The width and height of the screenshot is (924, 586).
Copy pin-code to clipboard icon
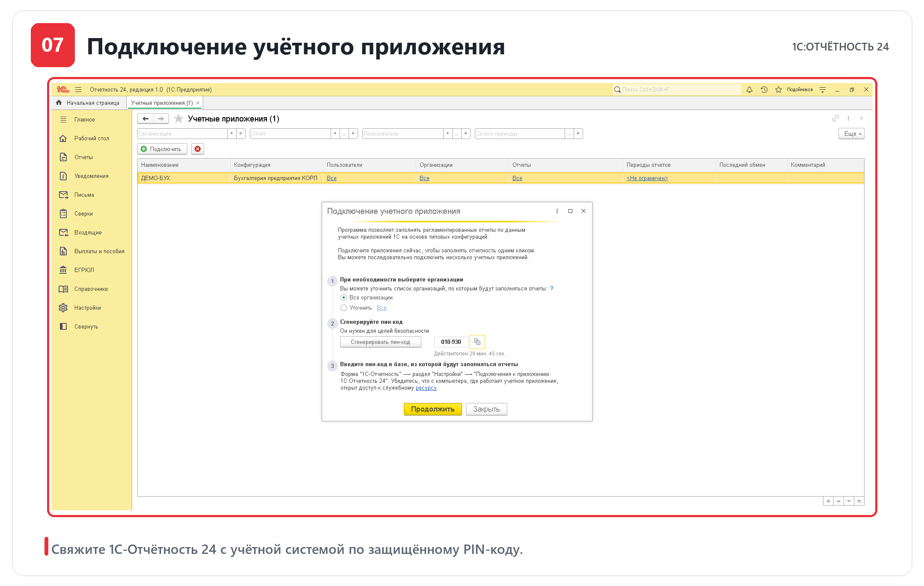click(x=477, y=342)
